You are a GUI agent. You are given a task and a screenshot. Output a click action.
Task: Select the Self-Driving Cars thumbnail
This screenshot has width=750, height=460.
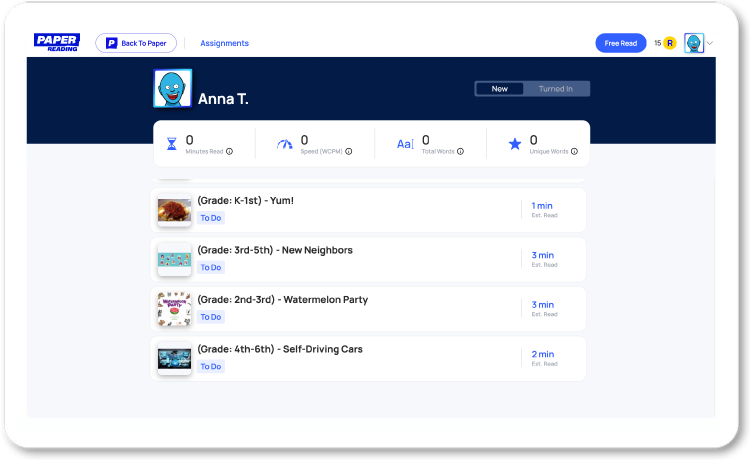[174, 358]
